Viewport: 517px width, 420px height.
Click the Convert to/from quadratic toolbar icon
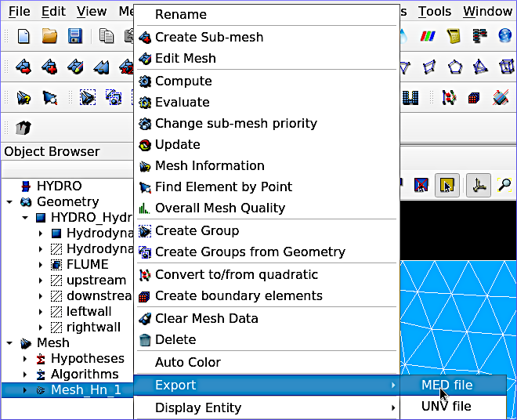coord(449,98)
